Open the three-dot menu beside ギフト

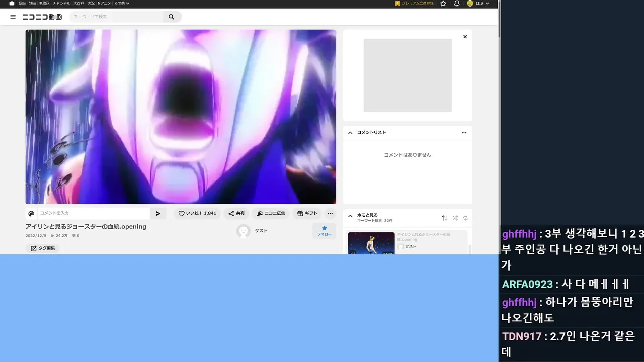point(330,213)
